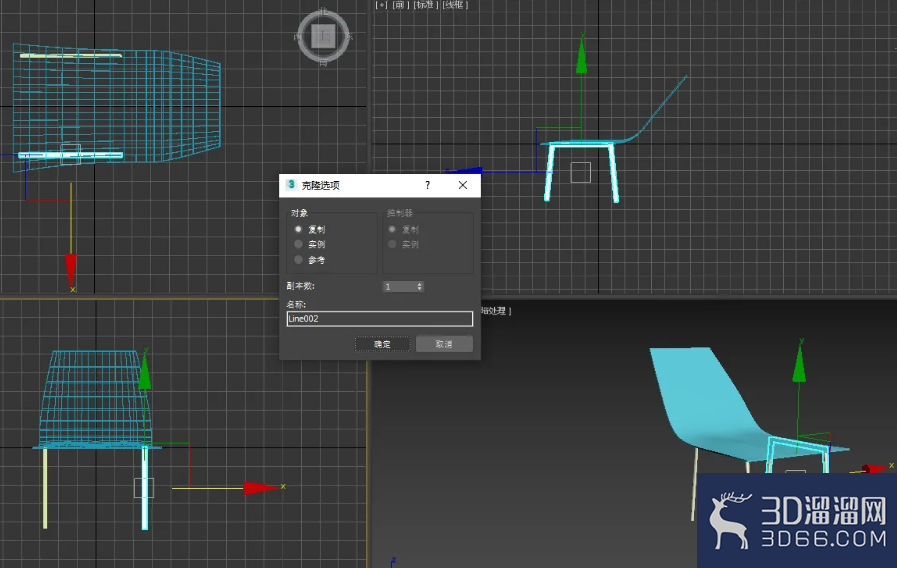Click the green Y-axis gizmo arrow in Left viewport
This screenshot has height=568, width=897.
[145, 372]
